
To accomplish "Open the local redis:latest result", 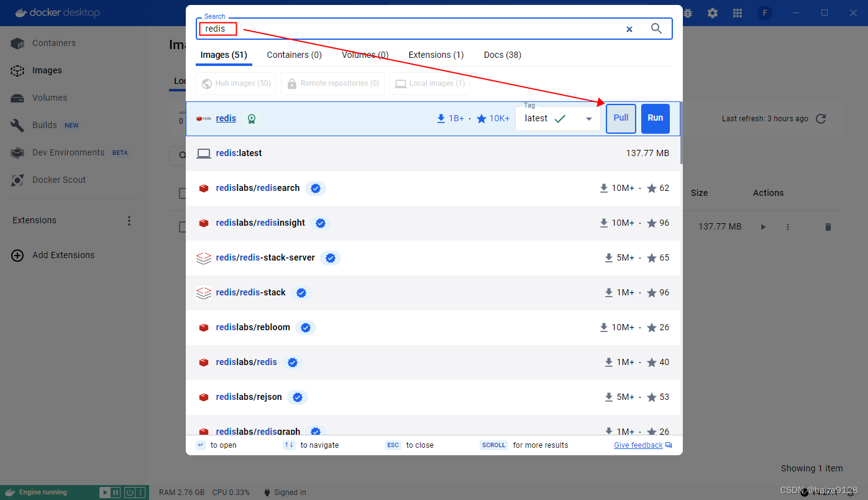I will (433, 153).
